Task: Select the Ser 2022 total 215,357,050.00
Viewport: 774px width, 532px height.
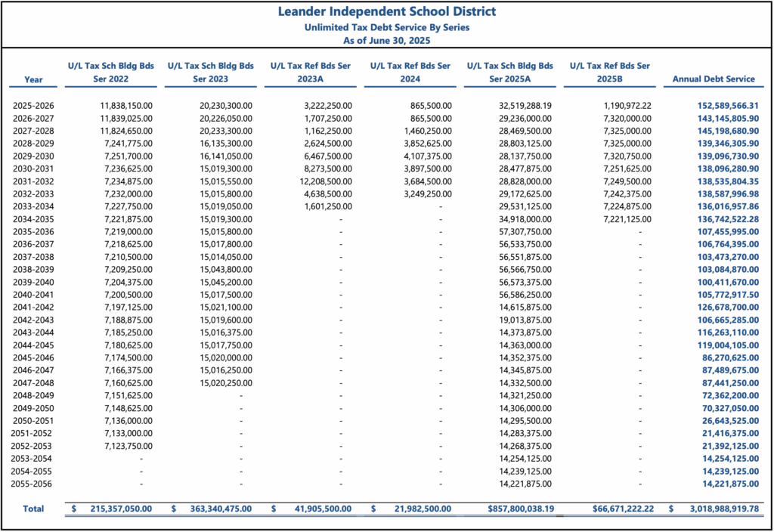Action: [121, 509]
